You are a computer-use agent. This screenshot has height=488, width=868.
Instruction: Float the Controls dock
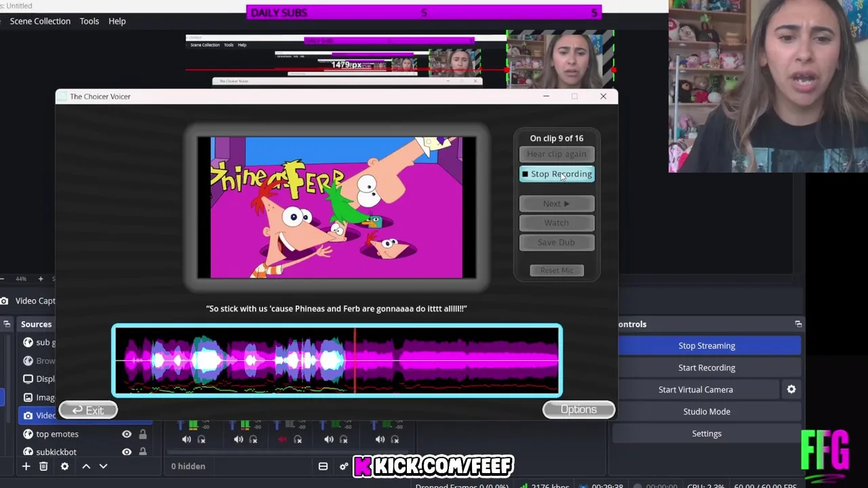click(x=798, y=324)
